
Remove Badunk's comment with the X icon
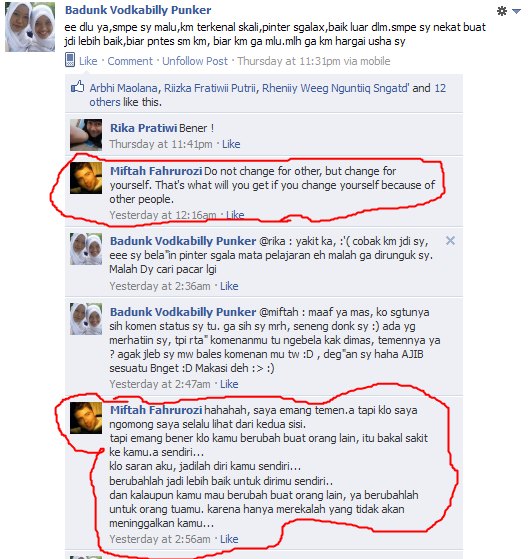[450, 241]
